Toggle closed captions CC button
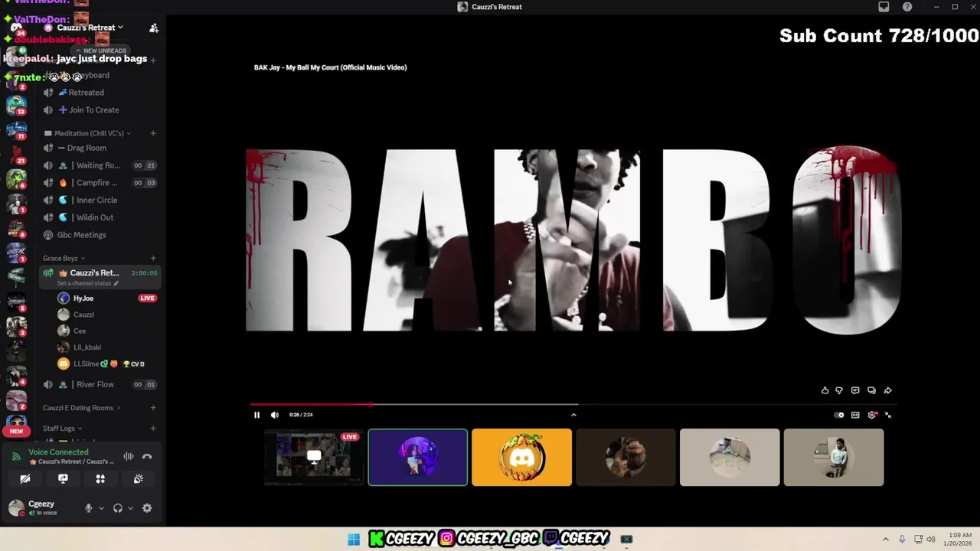This screenshot has height=551, width=980. [855, 415]
